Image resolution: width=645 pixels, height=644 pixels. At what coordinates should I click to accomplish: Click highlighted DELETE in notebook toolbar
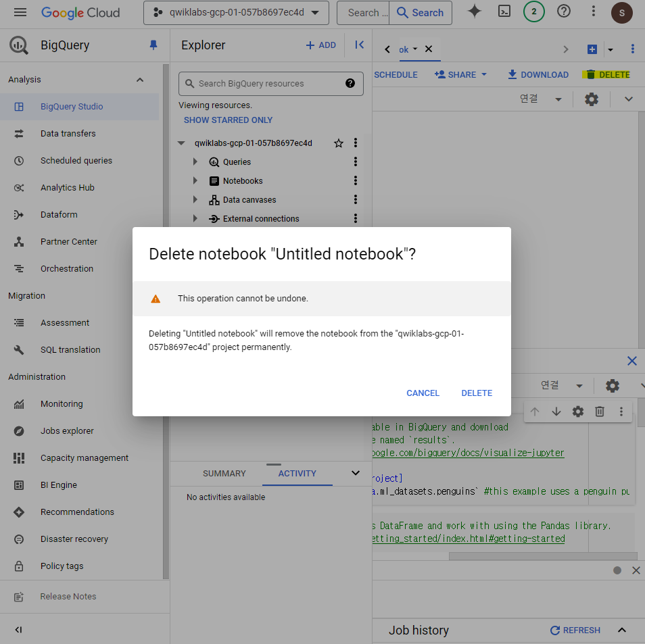[606, 74]
